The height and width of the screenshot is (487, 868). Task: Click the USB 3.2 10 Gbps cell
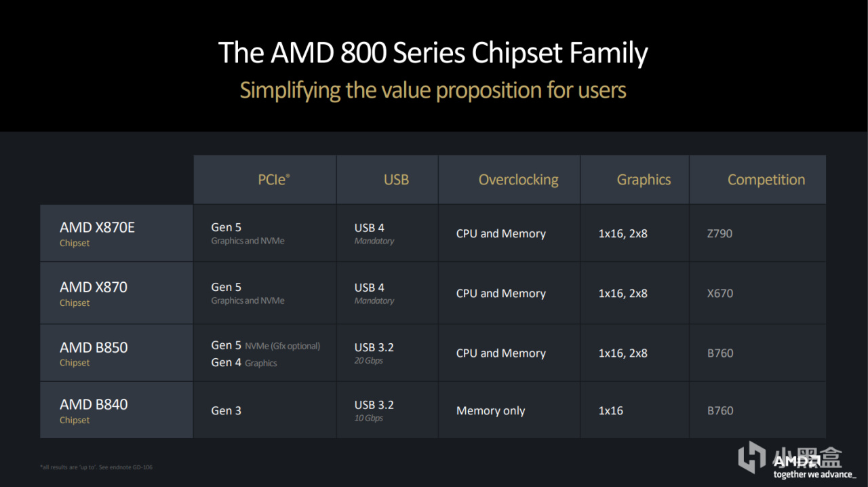click(374, 410)
